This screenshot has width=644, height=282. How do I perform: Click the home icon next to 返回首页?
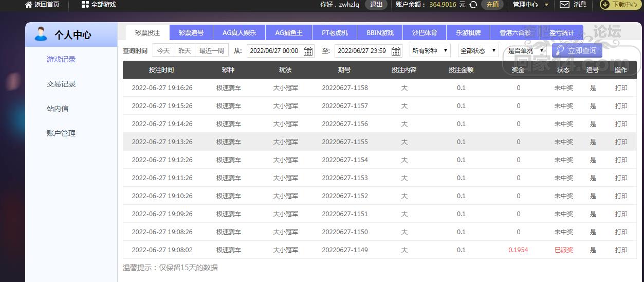tap(29, 5)
